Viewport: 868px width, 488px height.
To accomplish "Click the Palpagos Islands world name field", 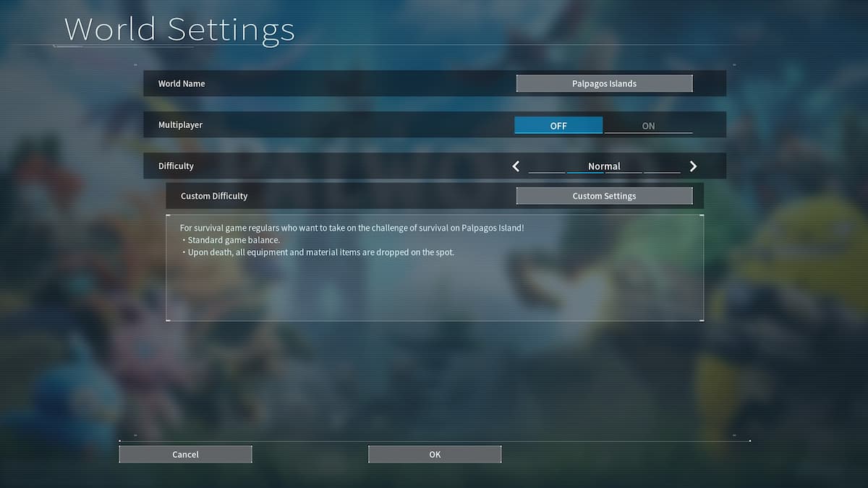I will tap(604, 82).
